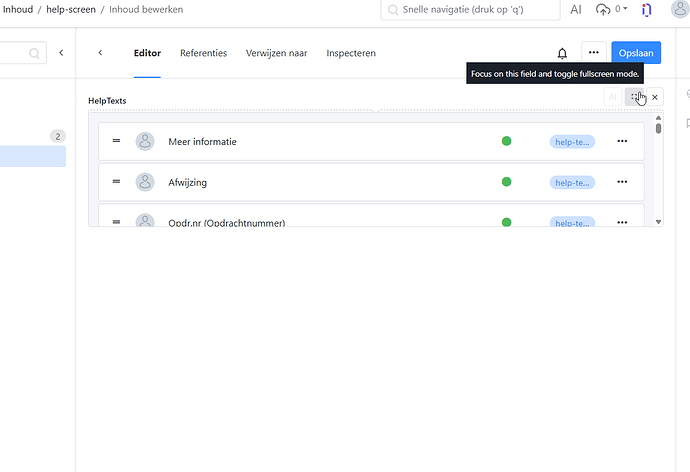The height and width of the screenshot is (472, 690).
Task: Click the search icon in left sidebar
Action: click(x=34, y=53)
